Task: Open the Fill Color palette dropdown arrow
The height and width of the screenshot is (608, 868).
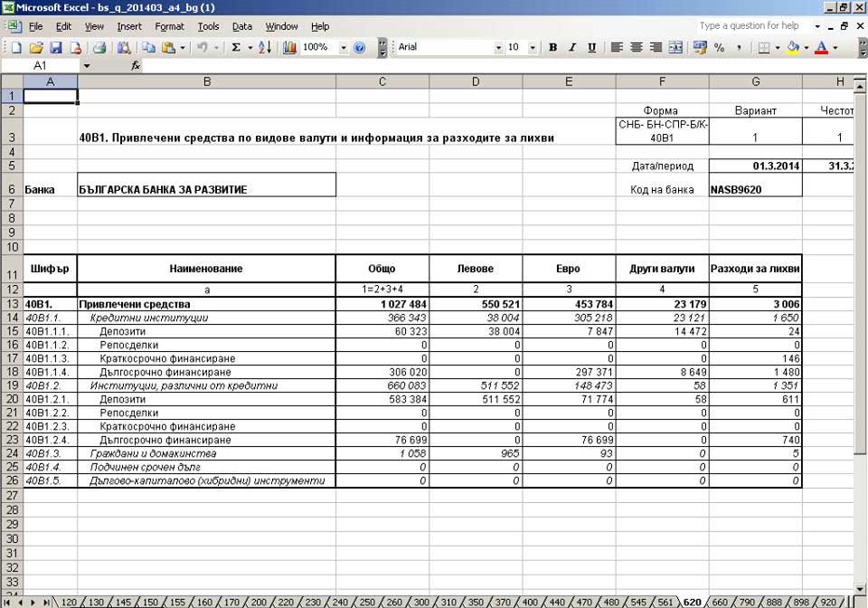Action: point(806,48)
